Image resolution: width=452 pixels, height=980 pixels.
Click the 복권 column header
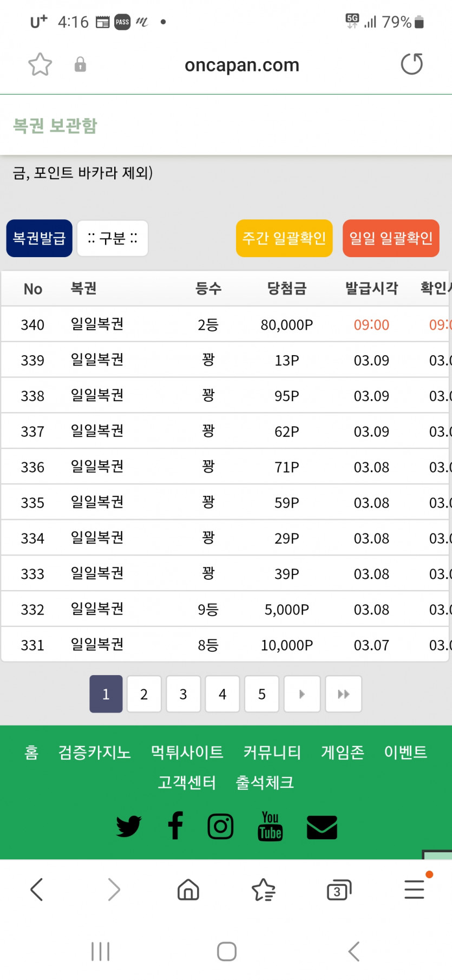click(84, 288)
